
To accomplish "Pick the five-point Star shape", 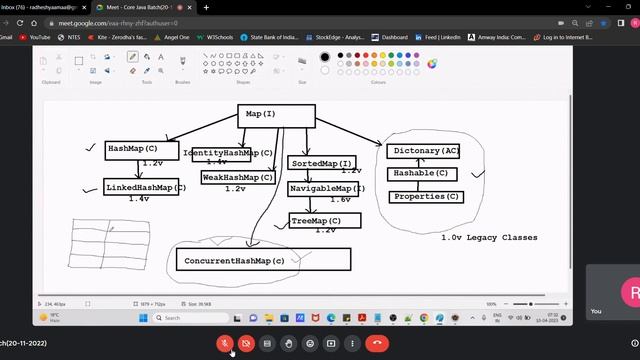I will click(x=205, y=71).
